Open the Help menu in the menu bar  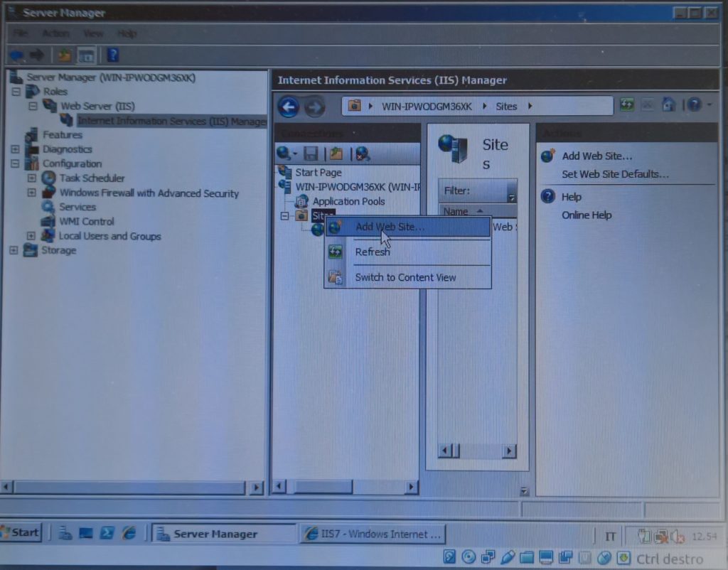coord(127,33)
